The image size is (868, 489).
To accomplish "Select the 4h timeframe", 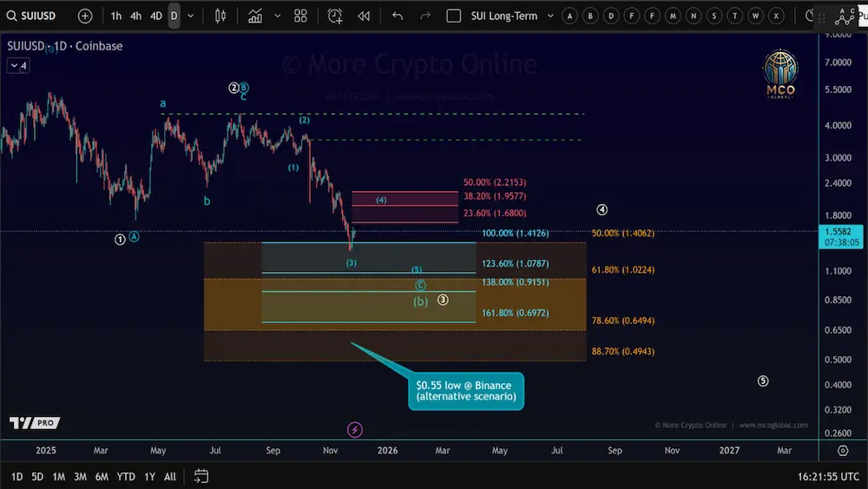I will tap(136, 16).
